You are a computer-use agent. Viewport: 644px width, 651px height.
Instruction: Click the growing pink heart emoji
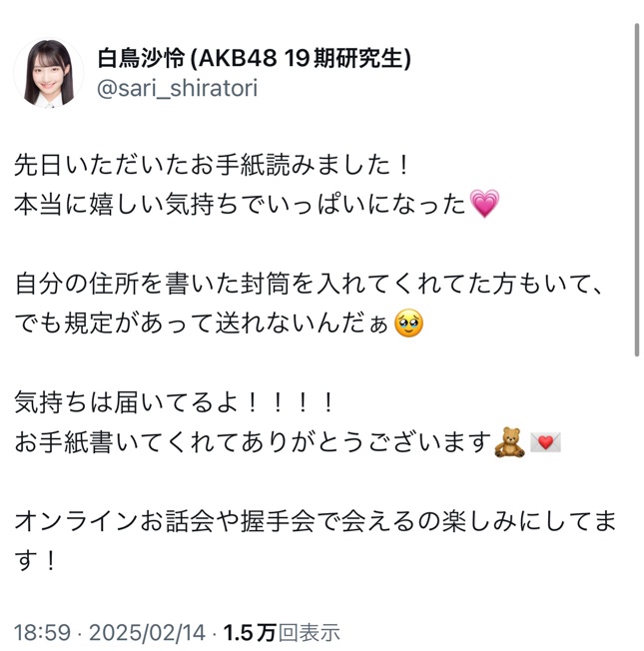tap(484, 204)
